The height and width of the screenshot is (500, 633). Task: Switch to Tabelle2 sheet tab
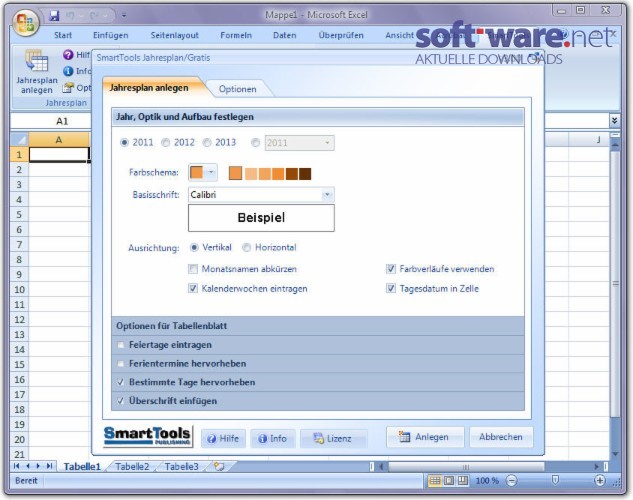click(132, 467)
